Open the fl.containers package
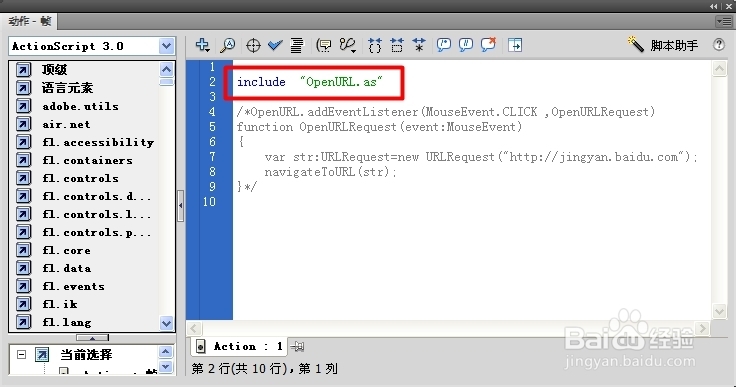The width and height of the screenshot is (736, 387). point(87,160)
